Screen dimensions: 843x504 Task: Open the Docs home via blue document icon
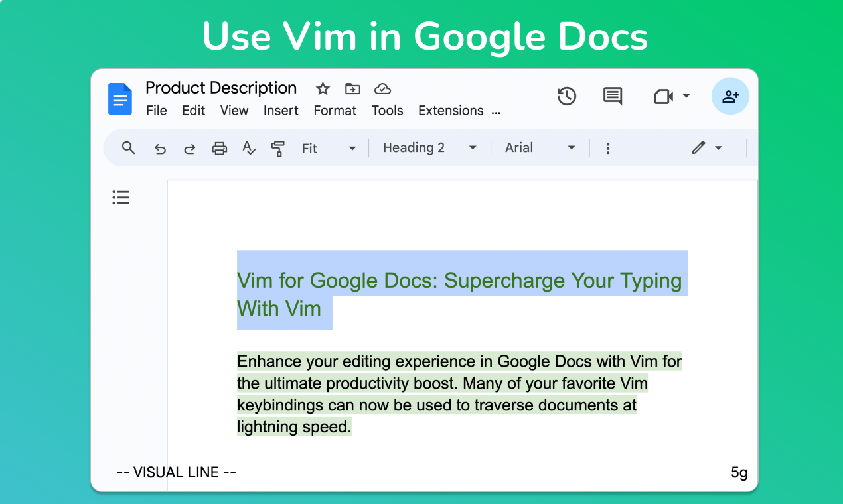[x=120, y=98]
